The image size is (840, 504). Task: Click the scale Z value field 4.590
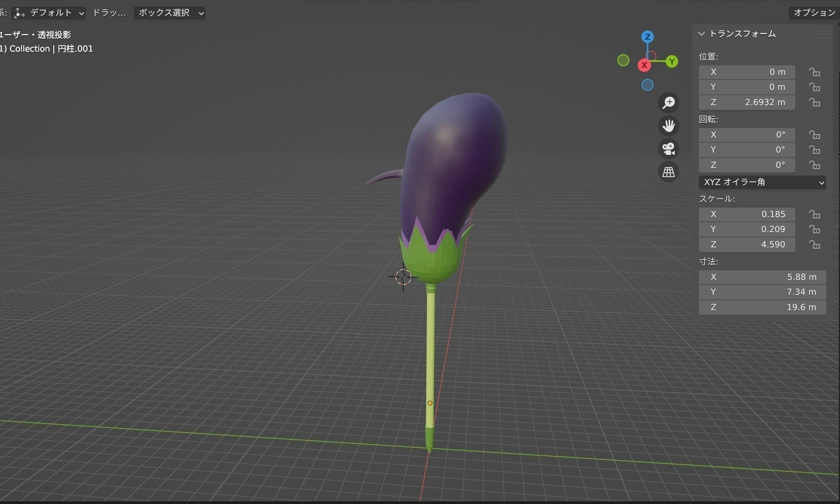click(747, 245)
